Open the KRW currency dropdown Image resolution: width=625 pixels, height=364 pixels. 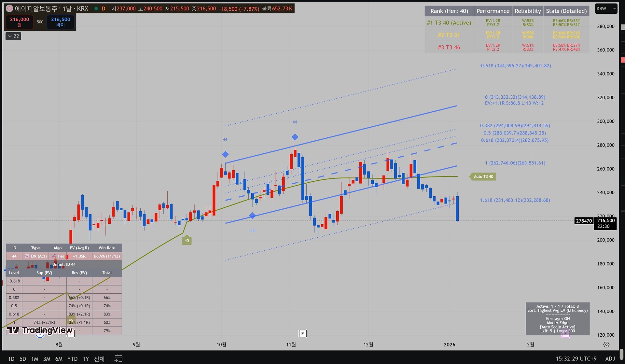click(x=606, y=9)
